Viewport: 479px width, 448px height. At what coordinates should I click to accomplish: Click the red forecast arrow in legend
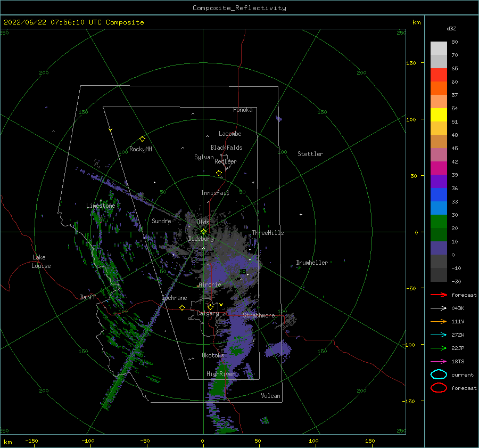439,295
